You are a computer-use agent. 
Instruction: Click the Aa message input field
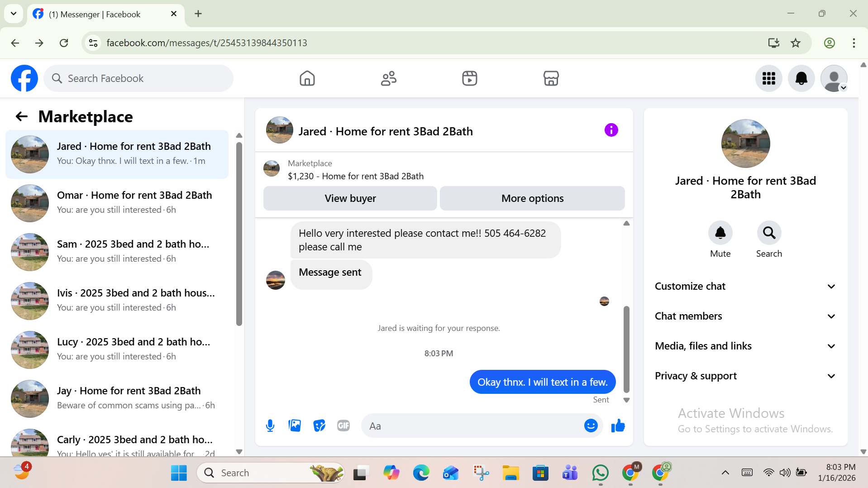click(473, 426)
